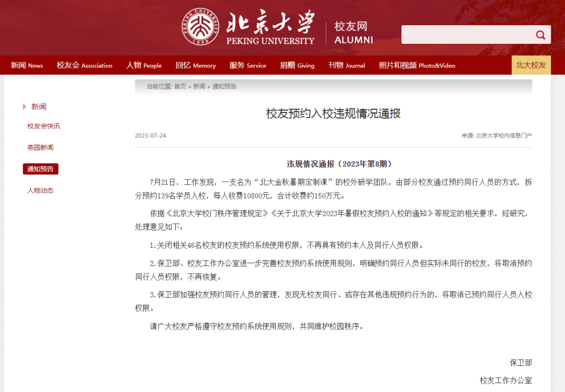This screenshot has height=392, width=565.
Task: Click the 校友网 ALUMNI site title
Action: (x=354, y=33)
